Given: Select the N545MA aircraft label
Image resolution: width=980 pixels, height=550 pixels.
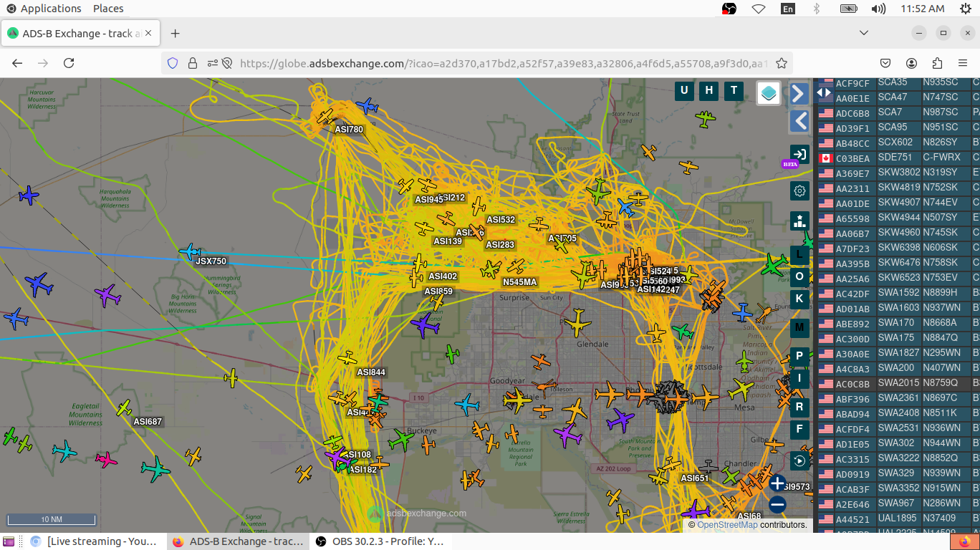Looking at the screenshot, I should (519, 282).
